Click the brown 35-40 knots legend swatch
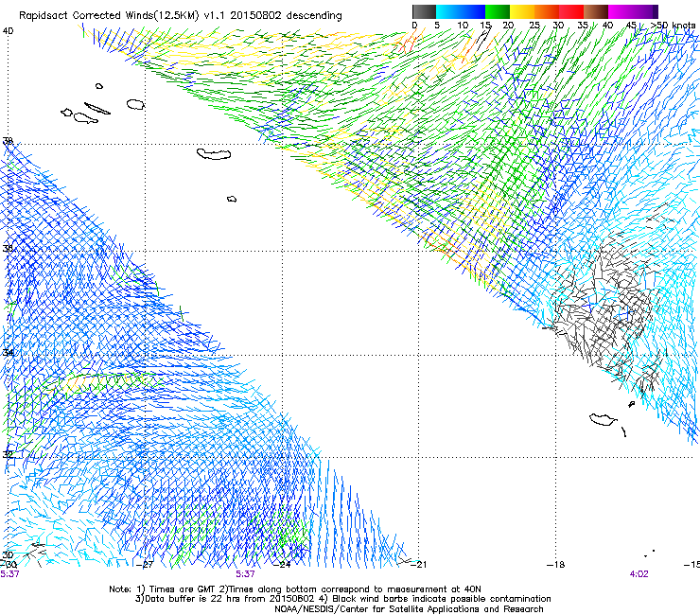This screenshot has width=700, height=615. tap(596, 11)
